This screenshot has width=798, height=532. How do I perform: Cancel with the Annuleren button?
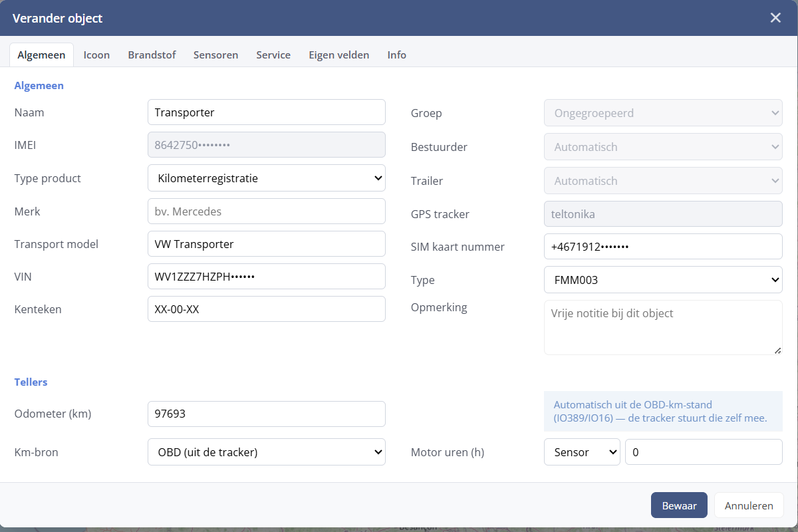749,505
